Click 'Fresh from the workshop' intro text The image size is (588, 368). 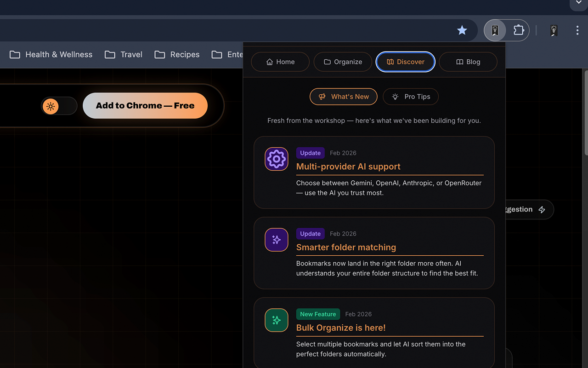(374, 121)
